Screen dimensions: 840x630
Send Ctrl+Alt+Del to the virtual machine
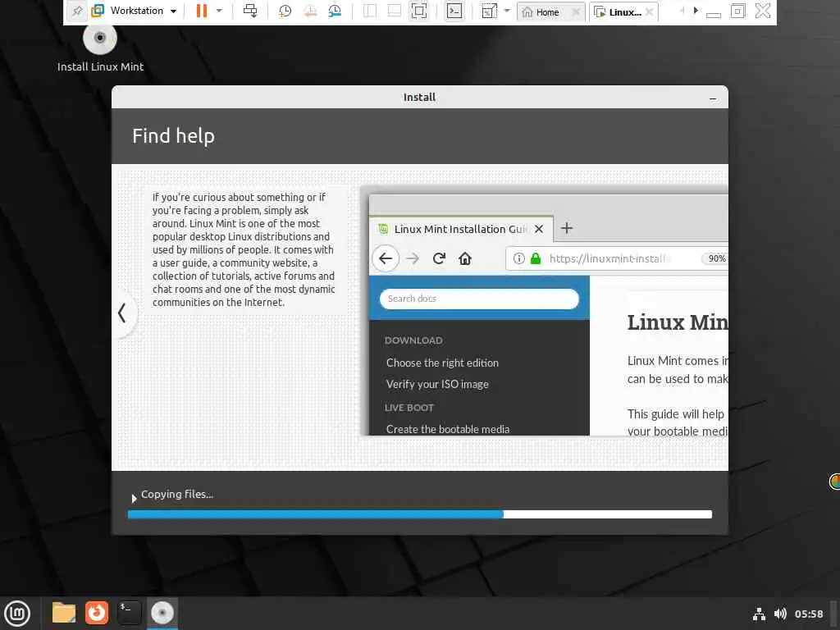[250, 11]
